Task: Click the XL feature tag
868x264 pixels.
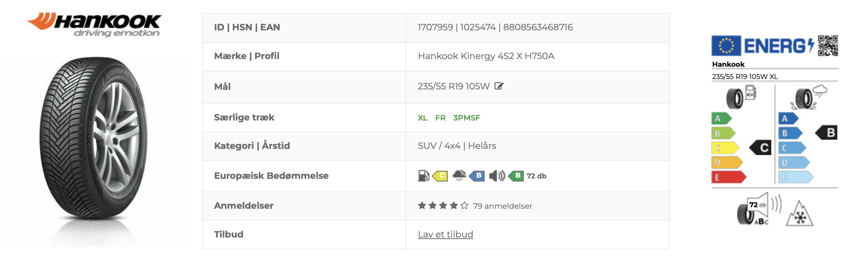Action: tap(422, 118)
